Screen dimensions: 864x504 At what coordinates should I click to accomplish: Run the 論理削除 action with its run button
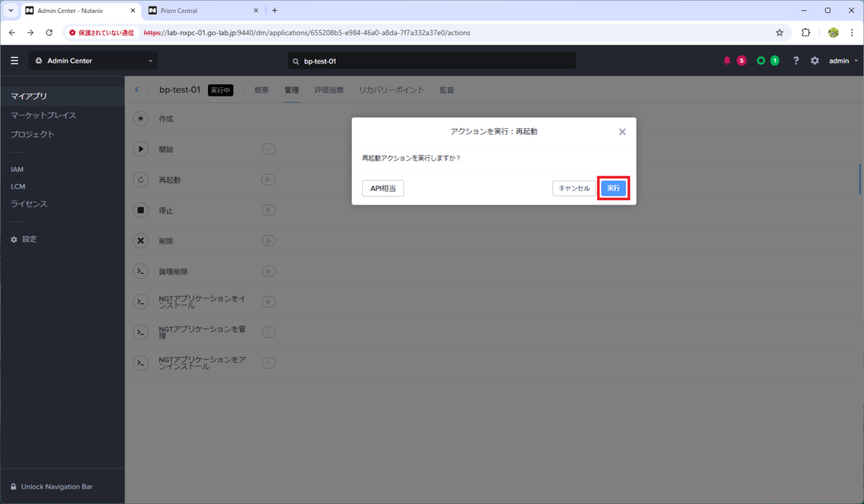click(269, 271)
